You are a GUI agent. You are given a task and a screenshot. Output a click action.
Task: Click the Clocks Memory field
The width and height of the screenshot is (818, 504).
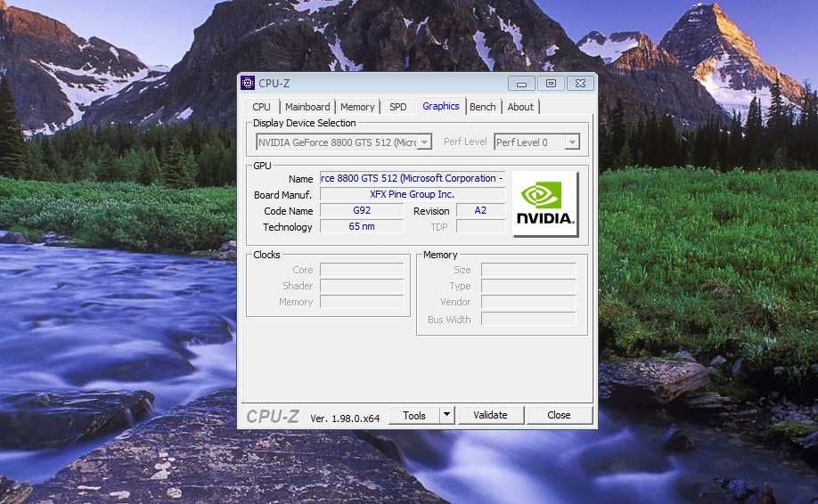[x=362, y=302]
